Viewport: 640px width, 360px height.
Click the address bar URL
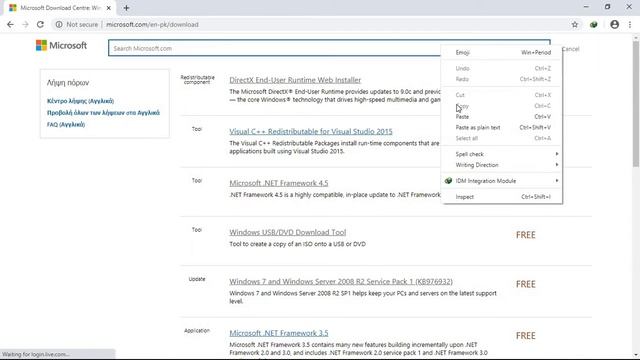[152, 24]
